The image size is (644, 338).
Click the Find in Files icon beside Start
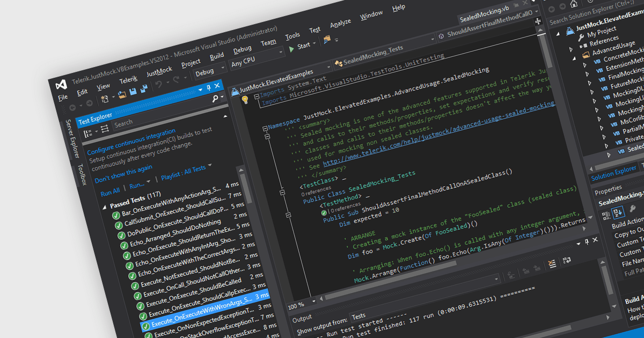(x=326, y=40)
